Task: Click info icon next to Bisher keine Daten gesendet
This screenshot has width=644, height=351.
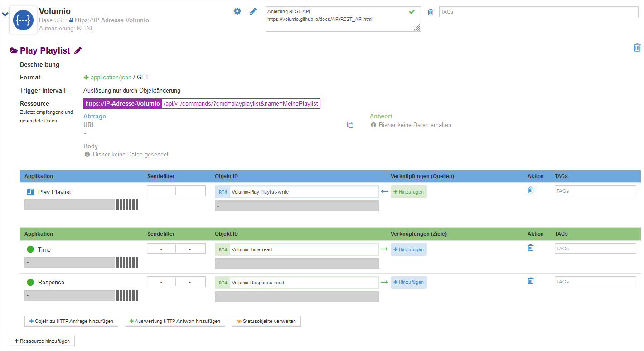Action: point(87,155)
